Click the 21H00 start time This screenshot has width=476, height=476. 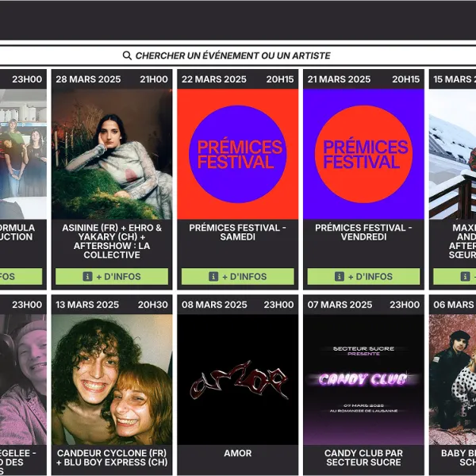(154, 79)
